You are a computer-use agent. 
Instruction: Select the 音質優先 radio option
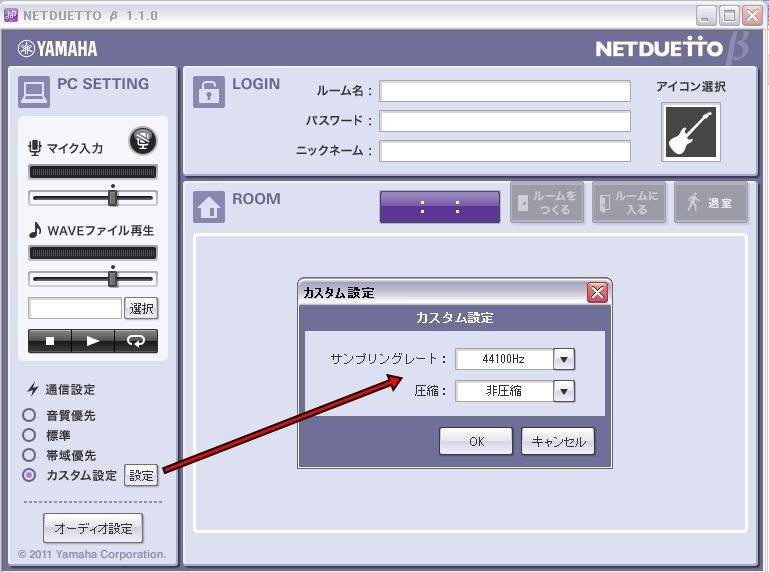[x=29, y=415]
